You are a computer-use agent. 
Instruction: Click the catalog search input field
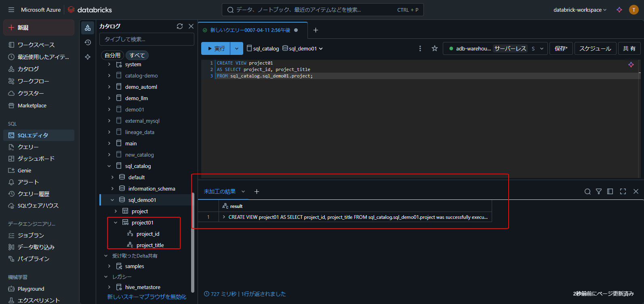click(x=147, y=39)
